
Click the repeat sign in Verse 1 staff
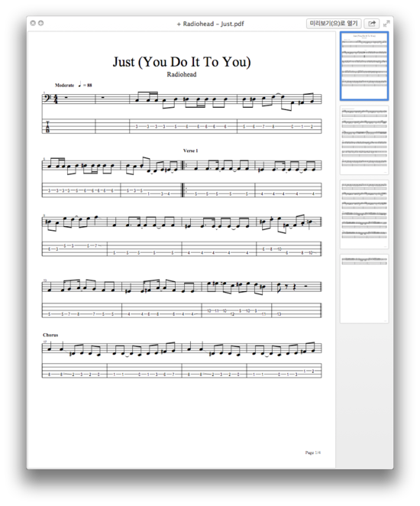[185, 166]
